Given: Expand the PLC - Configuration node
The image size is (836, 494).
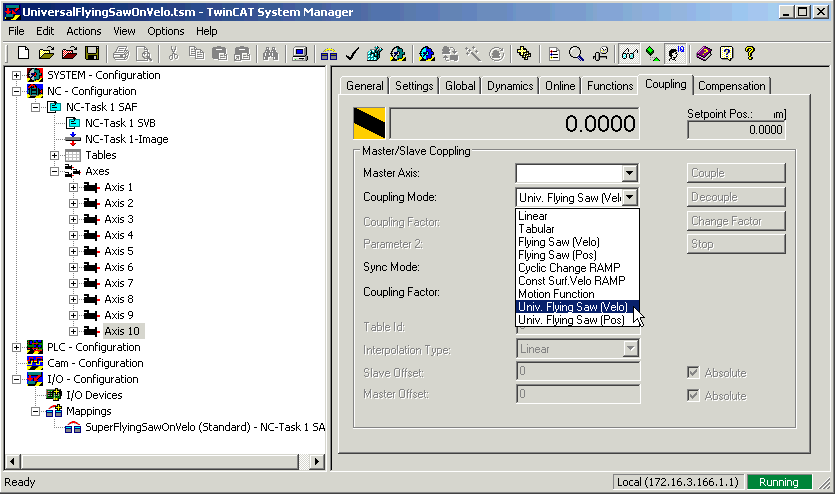Looking at the screenshot, I should point(17,347).
